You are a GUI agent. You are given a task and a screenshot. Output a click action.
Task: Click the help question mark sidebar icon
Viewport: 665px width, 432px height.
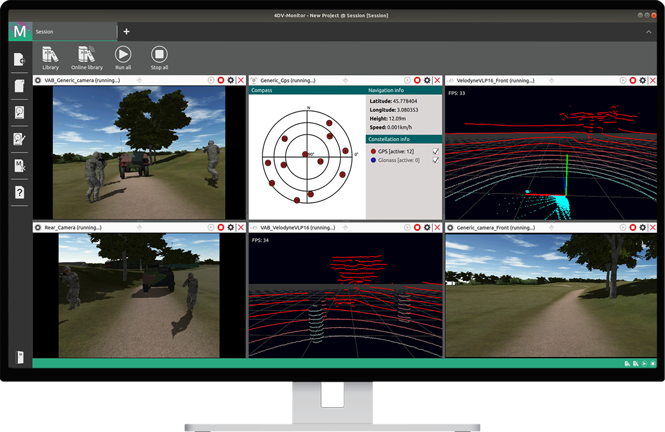click(x=19, y=191)
